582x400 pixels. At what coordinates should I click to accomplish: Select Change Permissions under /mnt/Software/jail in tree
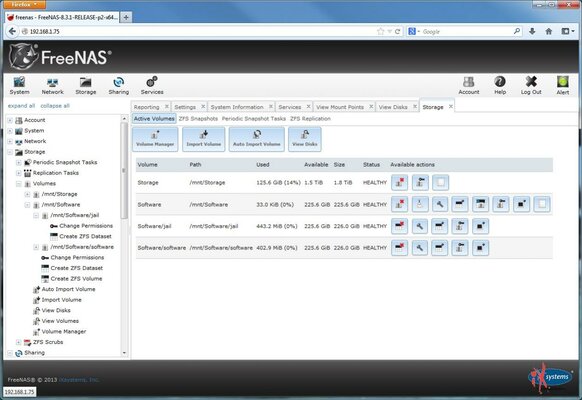pos(86,226)
